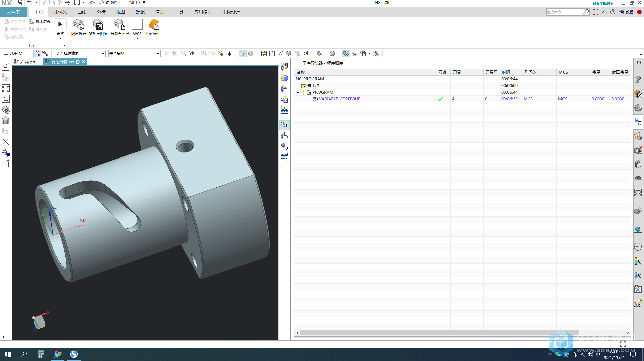644x361 pixels.
Task: Click the 几何体 column header
Action: click(539, 72)
